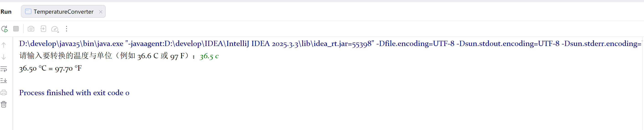Click the Run tool window title
Image resolution: width=644 pixels, height=130 pixels.
[6, 12]
